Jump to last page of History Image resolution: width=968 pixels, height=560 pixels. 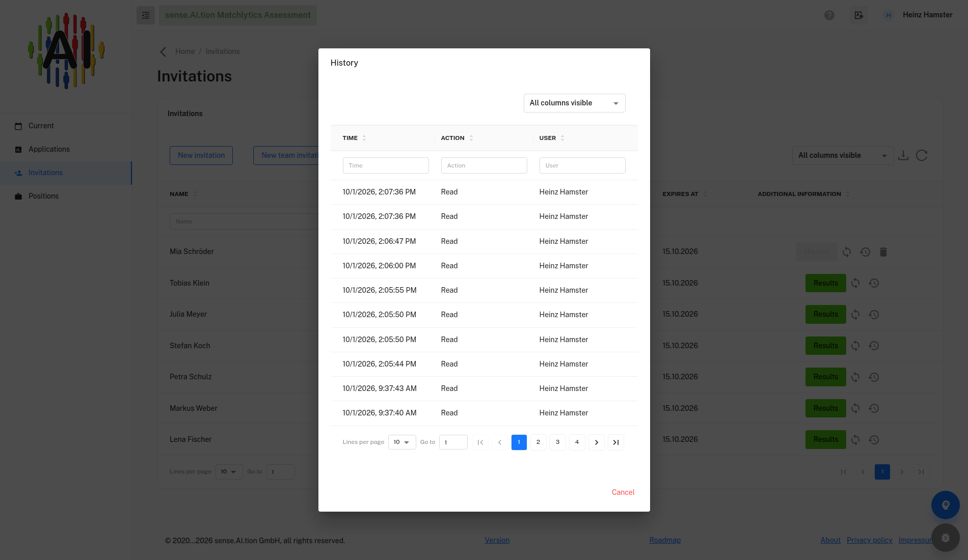[x=616, y=442]
